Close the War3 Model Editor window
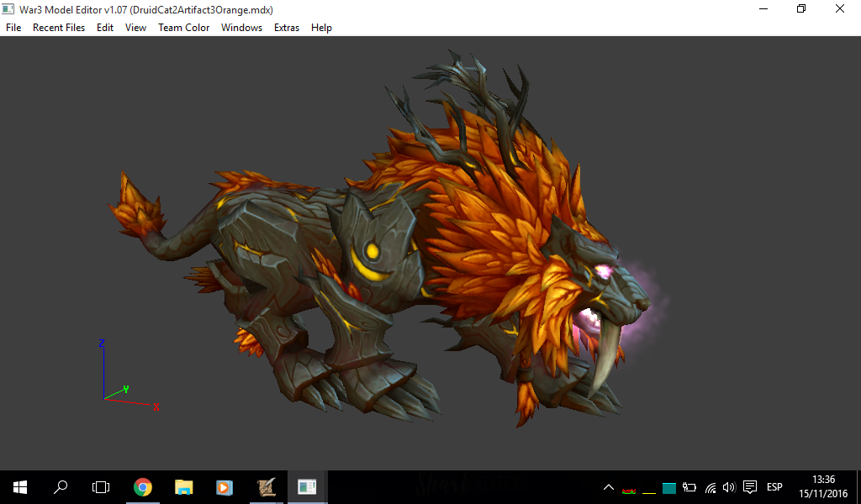The image size is (861, 504). coord(840,8)
